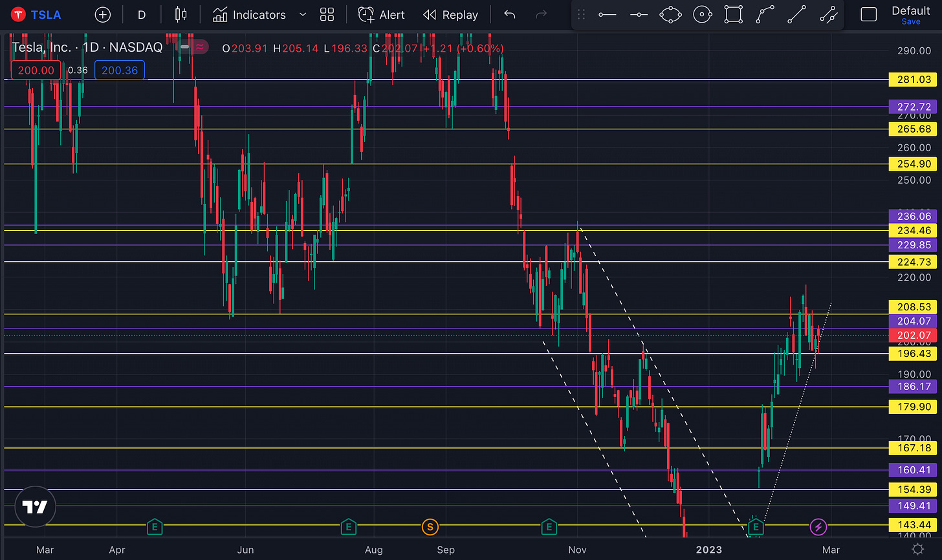This screenshot has height=560, width=942.
Task: Redo the chart action
Action: coord(542,14)
